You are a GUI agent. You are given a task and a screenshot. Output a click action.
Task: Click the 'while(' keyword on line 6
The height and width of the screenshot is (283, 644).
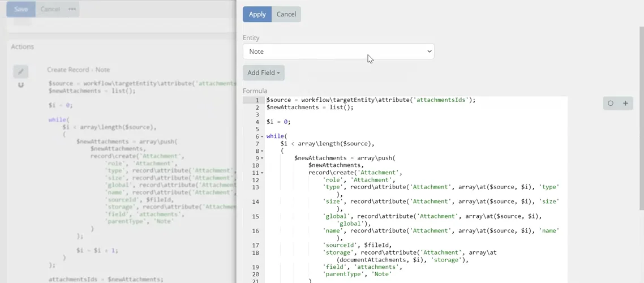coord(277,136)
